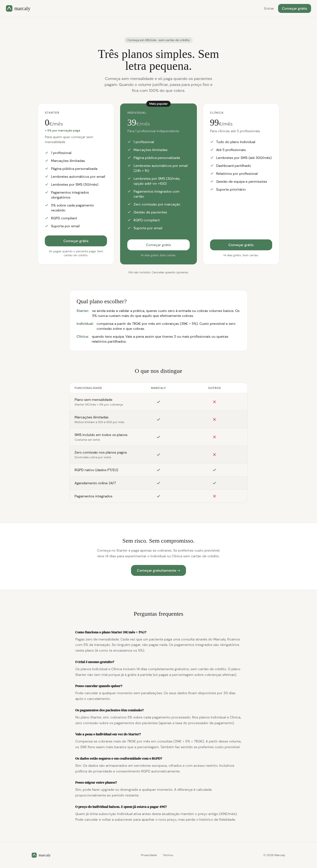Click Marcaly checkmark for Zero comissão row
Screen dimensions: 317x868
[158, 455]
